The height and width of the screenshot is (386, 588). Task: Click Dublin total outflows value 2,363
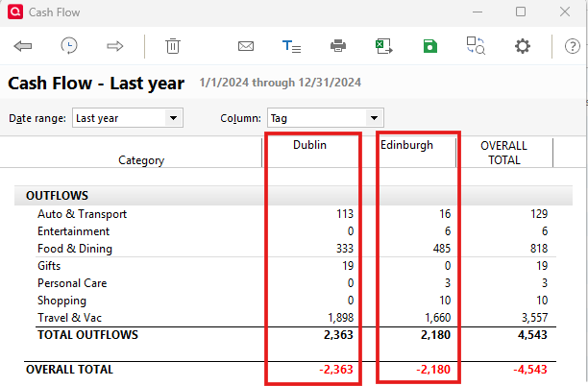pos(338,335)
